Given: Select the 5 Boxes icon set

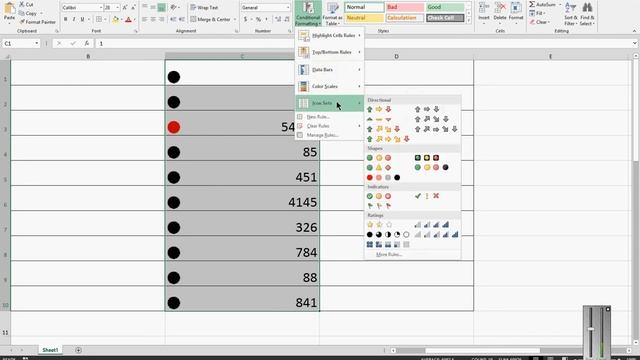Looking at the screenshot, I should pos(388,244).
